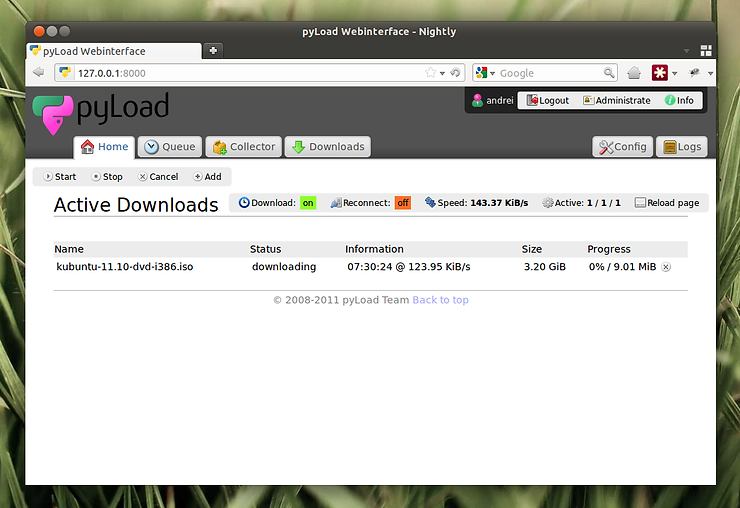Click the browser back arrow
This screenshot has width=740, height=508.
(39, 72)
